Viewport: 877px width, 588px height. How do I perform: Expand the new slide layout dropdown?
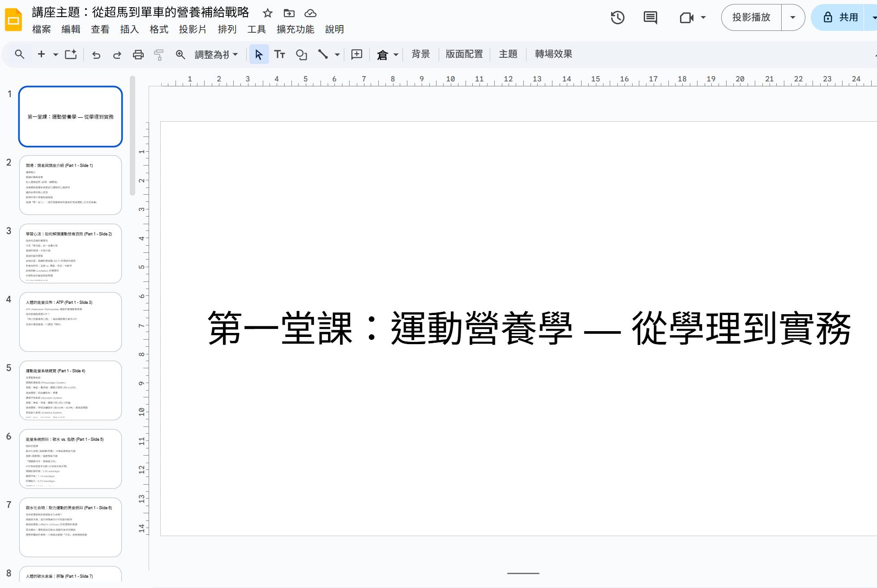[x=56, y=55]
